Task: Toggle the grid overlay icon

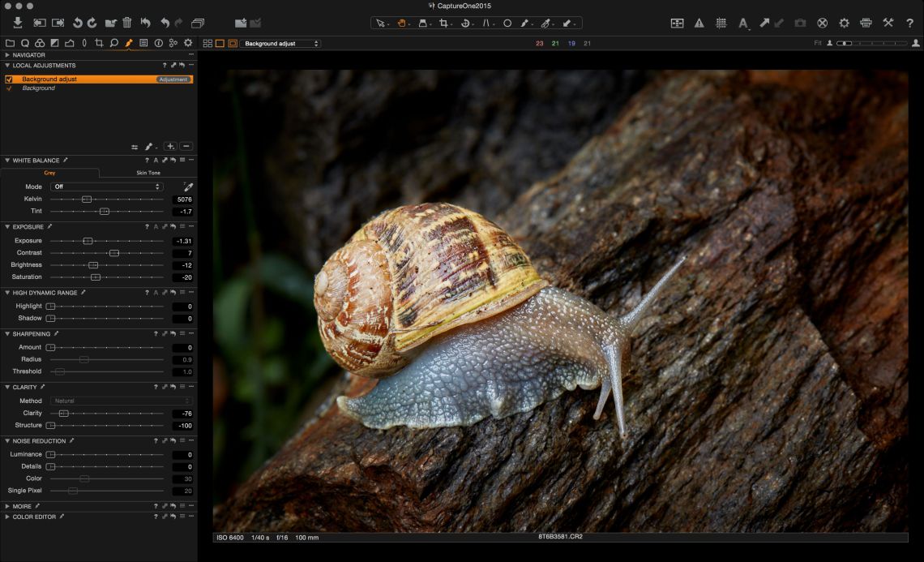Action: 721,24
